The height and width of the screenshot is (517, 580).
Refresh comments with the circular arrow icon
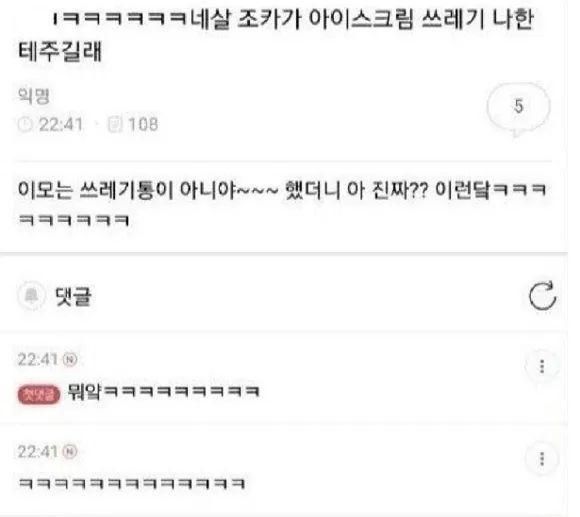tap(542, 296)
